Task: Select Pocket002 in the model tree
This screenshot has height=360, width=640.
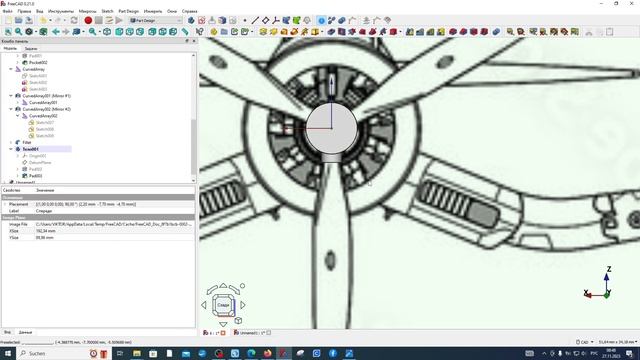Action: [x=38, y=62]
